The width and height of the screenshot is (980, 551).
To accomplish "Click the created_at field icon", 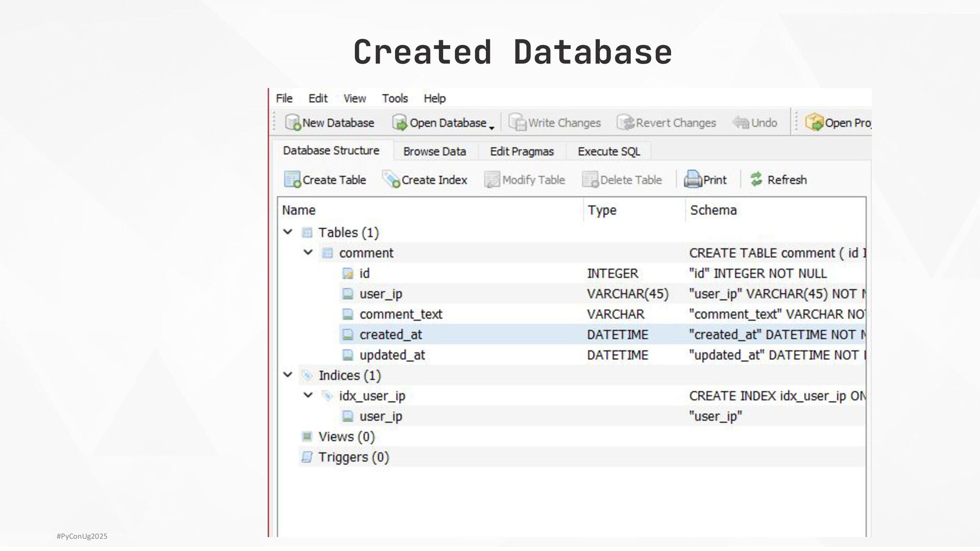I will click(x=348, y=335).
